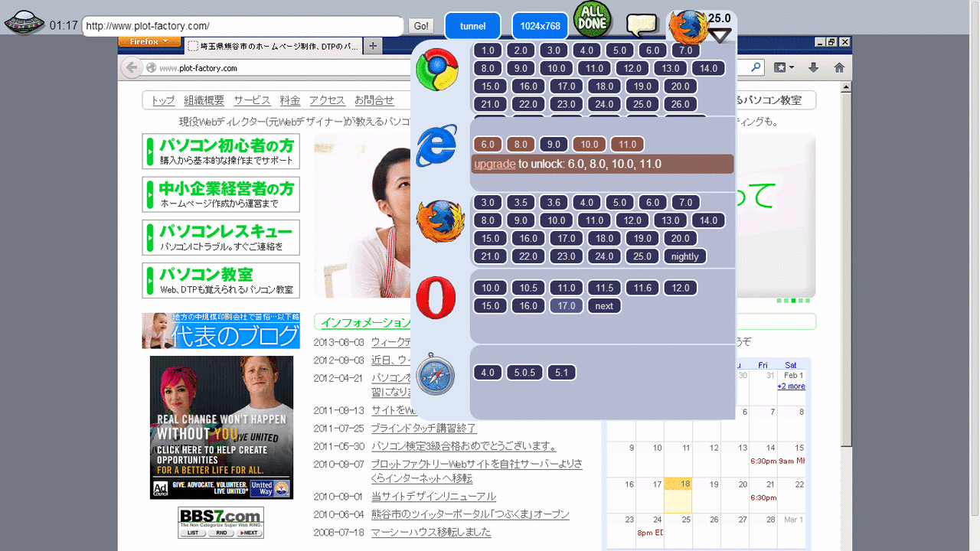980x551 pixels.
Task: Choose Chrome version 7.0
Action: tap(685, 51)
